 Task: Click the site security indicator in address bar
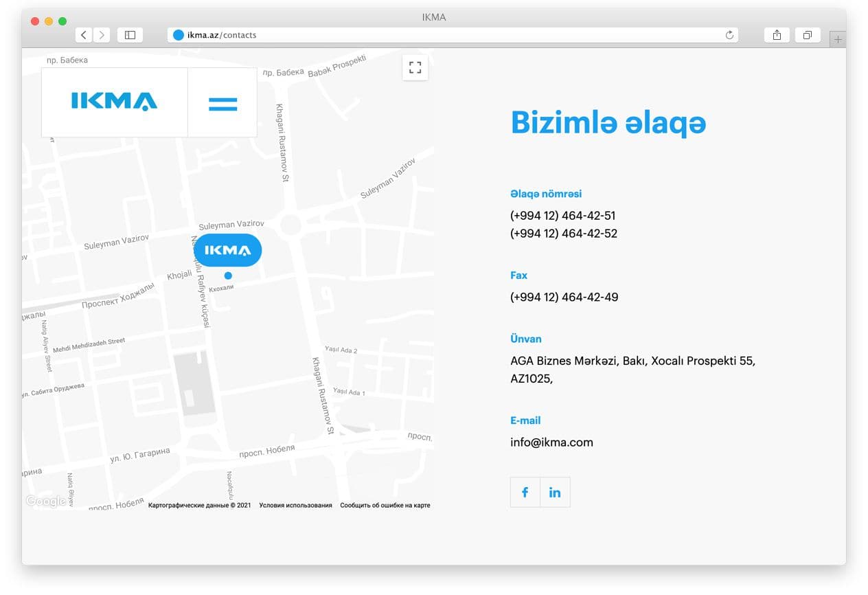pos(178,34)
